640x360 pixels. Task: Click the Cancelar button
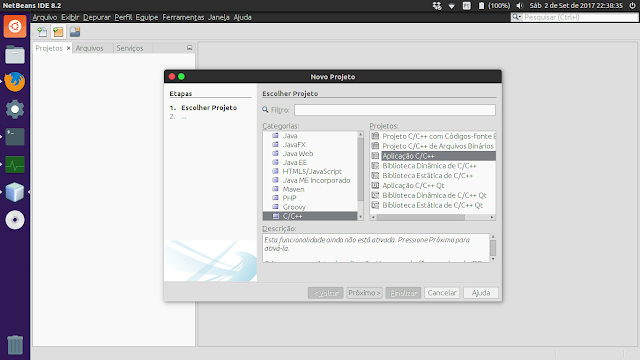point(442,293)
